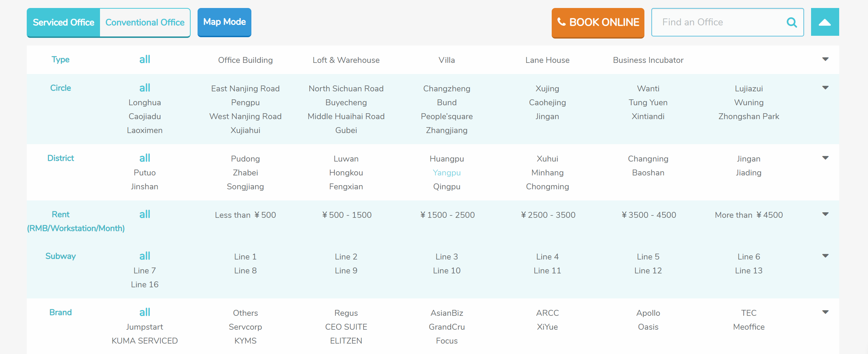Filter by subway Line 1
868x354 pixels.
245,257
